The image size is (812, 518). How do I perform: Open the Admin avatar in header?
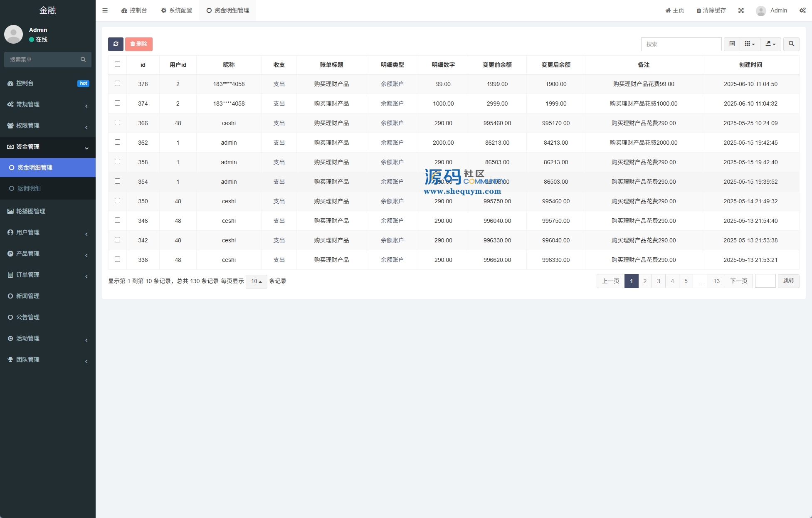[761, 11]
